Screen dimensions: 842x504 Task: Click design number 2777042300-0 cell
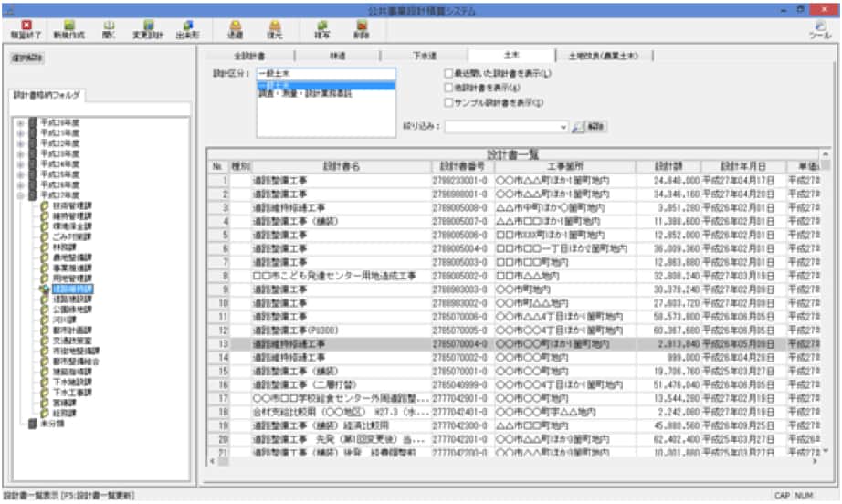tap(460, 425)
